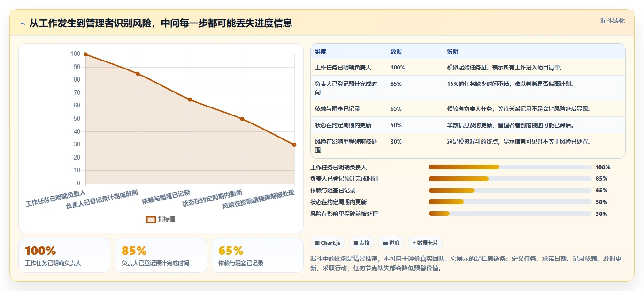Click the 30% value in the table
This screenshot has width=644, height=291.
[396, 142]
